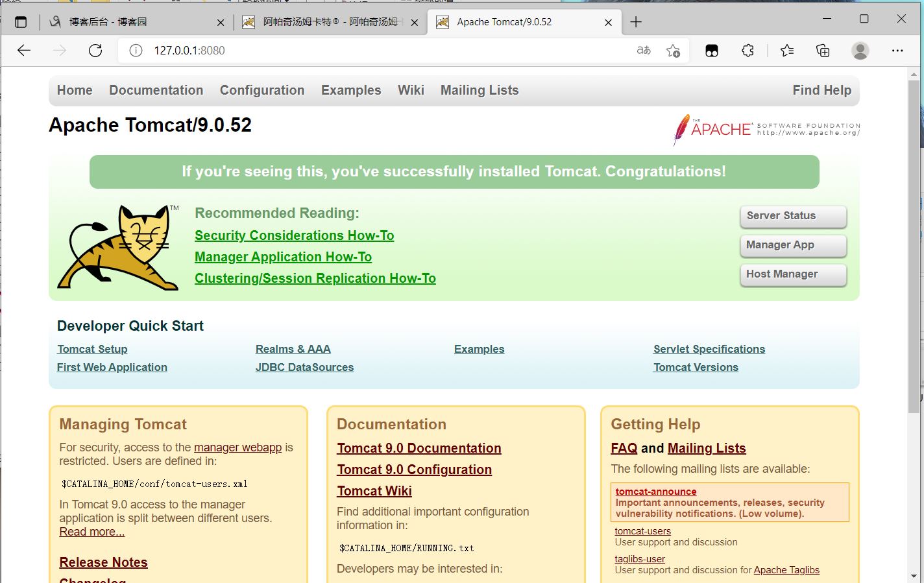Screen dimensions: 924x583
Task: Click the Forward navigation arrow
Action: (x=60, y=51)
